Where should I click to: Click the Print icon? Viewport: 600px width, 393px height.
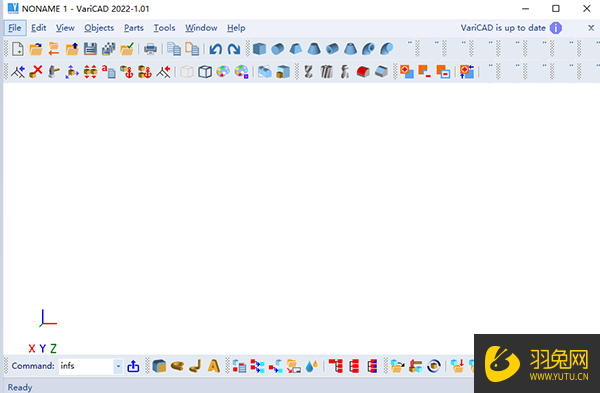click(x=150, y=49)
